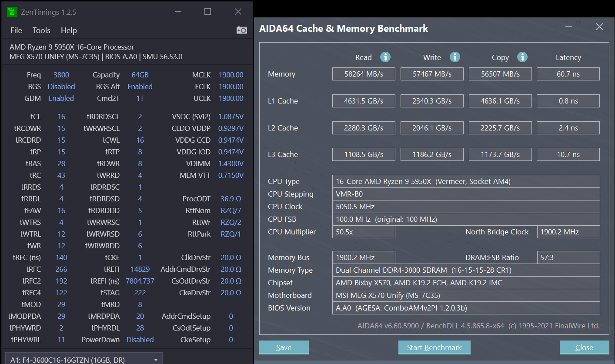This screenshot has height=364, width=615.
Task: Click L1 Cache Read value 4631.5 GB/s
Action: 364,101
